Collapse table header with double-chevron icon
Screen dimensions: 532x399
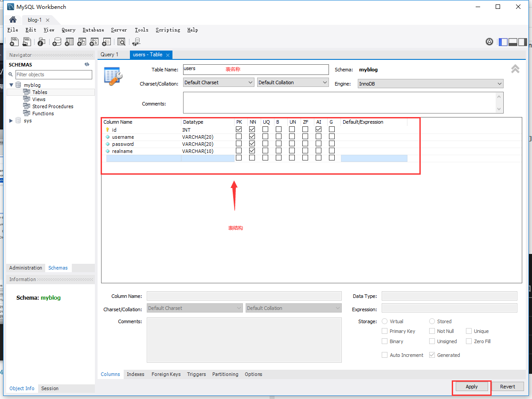pyautogui.click(x=515, y=69)
